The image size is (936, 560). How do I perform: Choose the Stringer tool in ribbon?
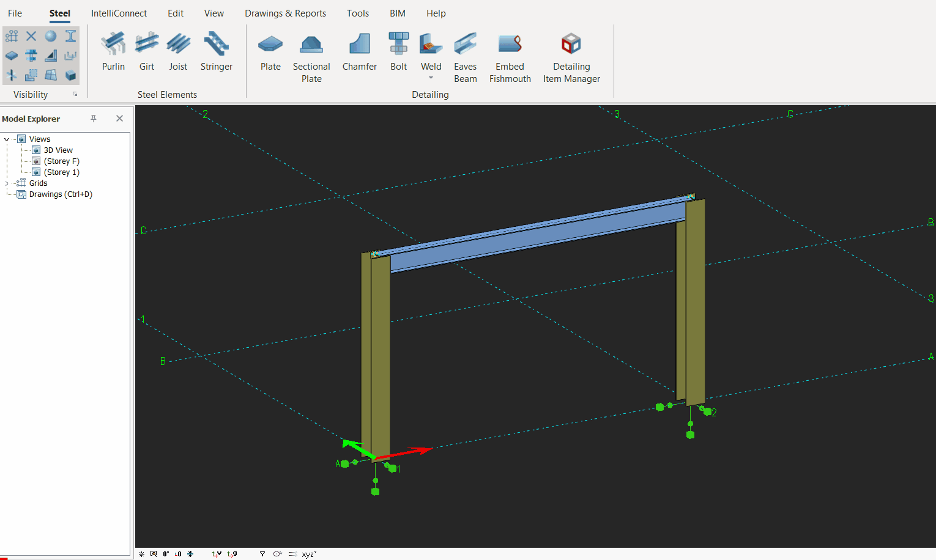(216, 51)
